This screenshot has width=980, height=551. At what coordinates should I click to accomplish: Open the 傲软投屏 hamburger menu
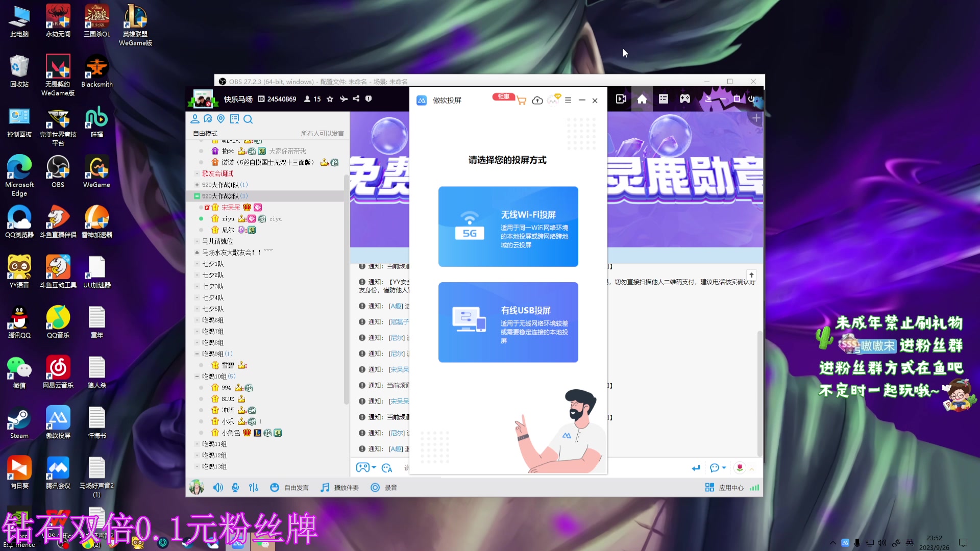[568, 101]
